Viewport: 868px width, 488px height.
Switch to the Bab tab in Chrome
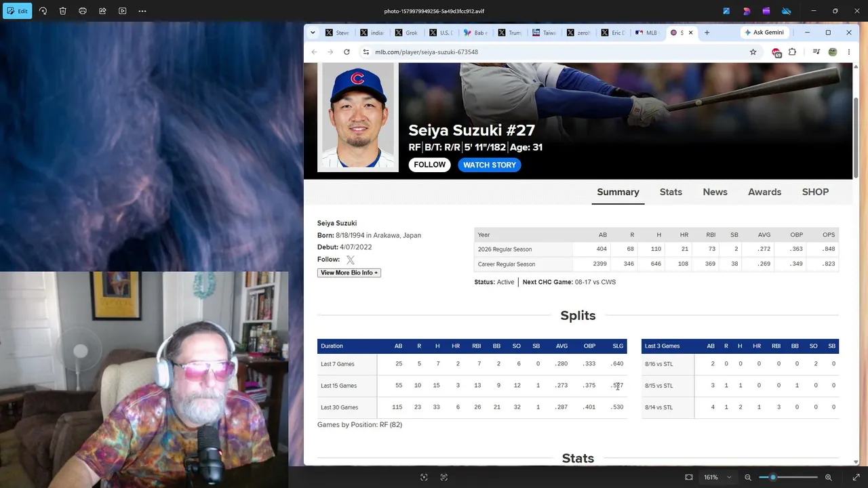click(475, 33)
